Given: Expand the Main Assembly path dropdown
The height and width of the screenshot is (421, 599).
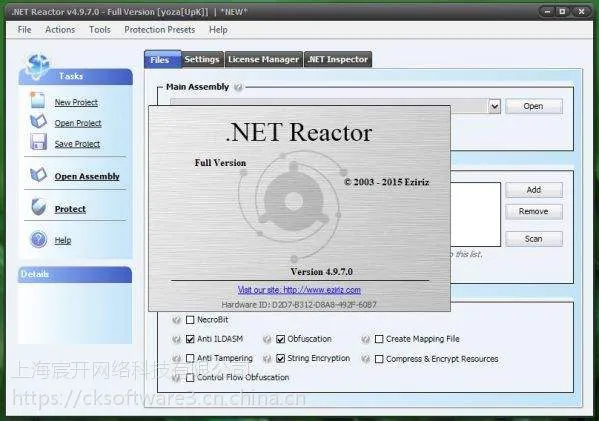Looking at the screenshot, I should 494,106.
